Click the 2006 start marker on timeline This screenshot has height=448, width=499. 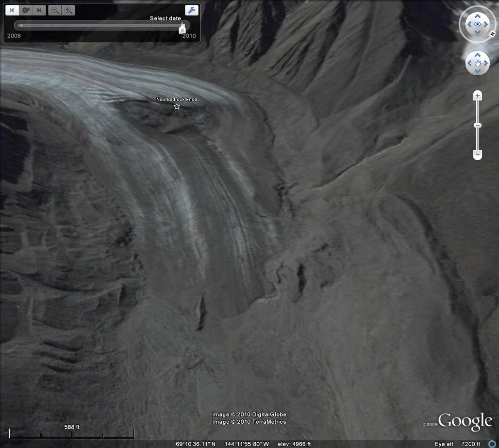[x=20, y=26]
